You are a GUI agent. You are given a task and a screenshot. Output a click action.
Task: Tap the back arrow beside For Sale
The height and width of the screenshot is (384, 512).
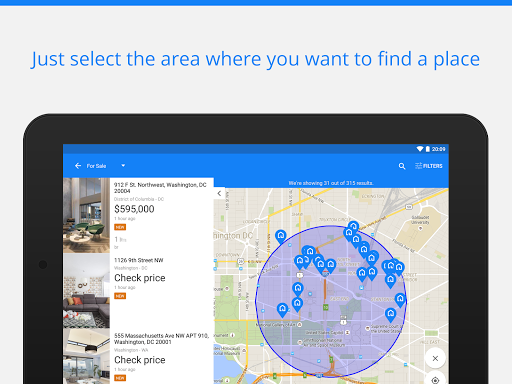pyautogui.click(x=78, y=166)
